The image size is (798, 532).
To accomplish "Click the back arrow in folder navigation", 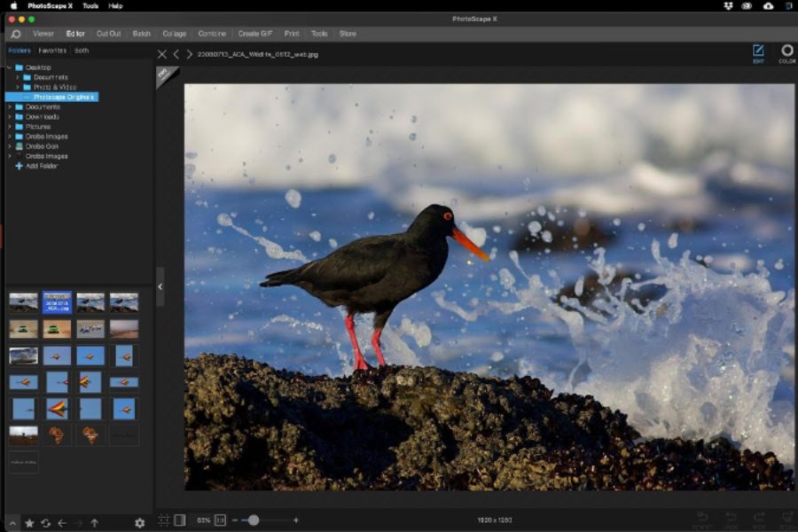I will [62, 523].
